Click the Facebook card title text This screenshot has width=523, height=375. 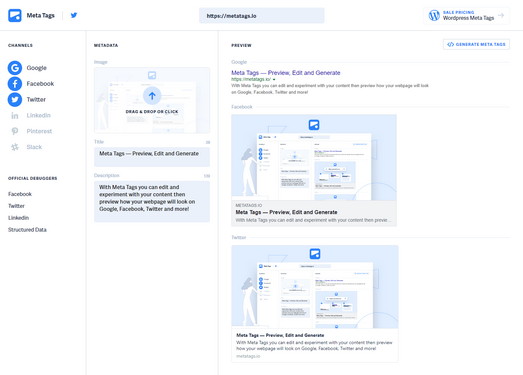[x=286, y=212]
